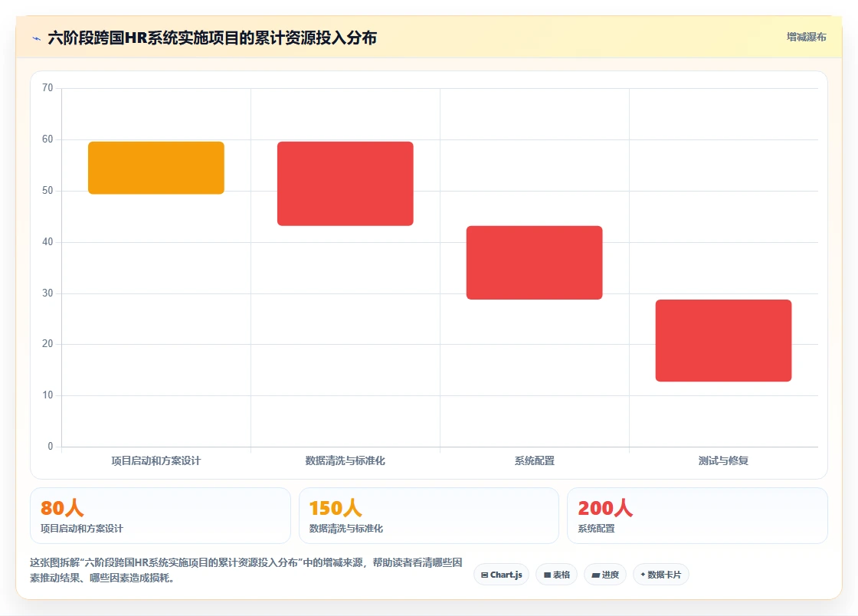This screenshot has height=616, width=858.
Task: Click the 表格 tag chip
Action: point(556,575)
